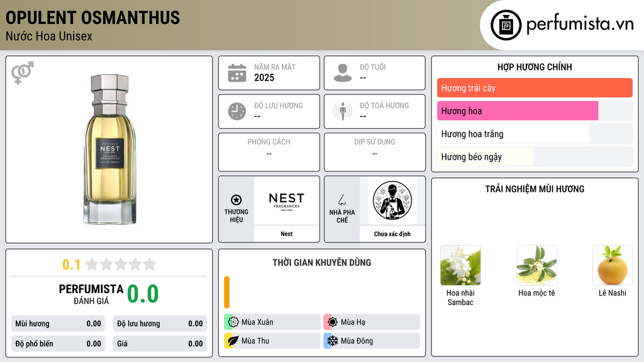
Task: Click the Hoa mộc tê caption
Action: point(536,293)
